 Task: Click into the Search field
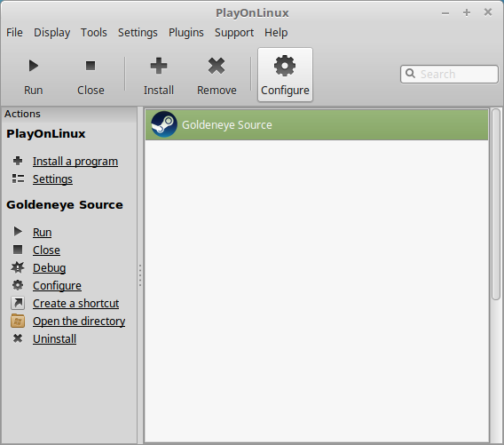point(449,74)
